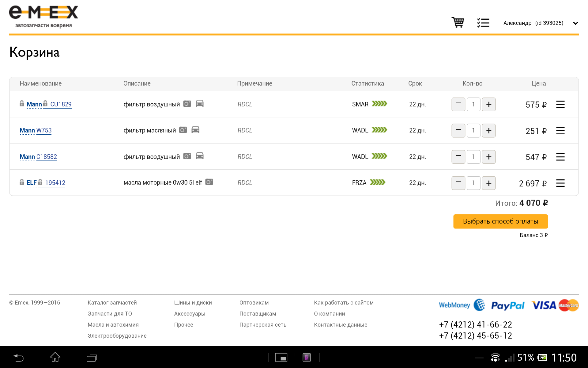Click the PayPal payment logo

pyautogui.click(x=508, y=306)
